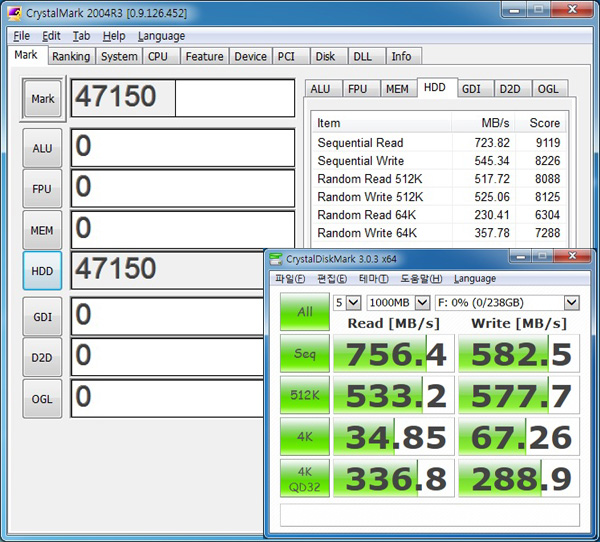
Task: Switch to the Feature tab
Action: click(x=204, y=56)
